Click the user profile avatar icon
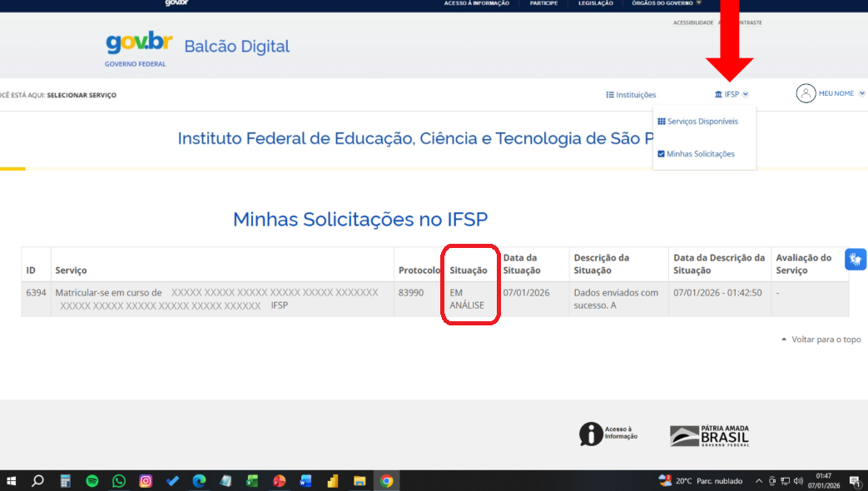 806,93
